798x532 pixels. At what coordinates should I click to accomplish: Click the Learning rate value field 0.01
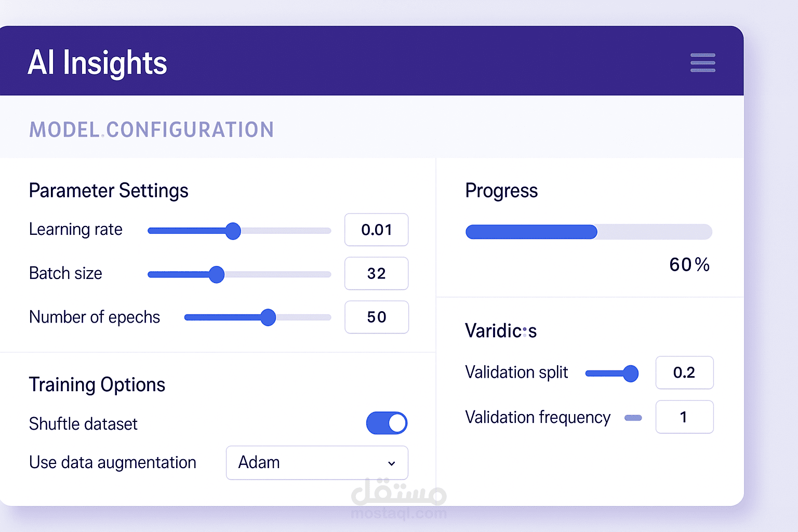(377, 230)
